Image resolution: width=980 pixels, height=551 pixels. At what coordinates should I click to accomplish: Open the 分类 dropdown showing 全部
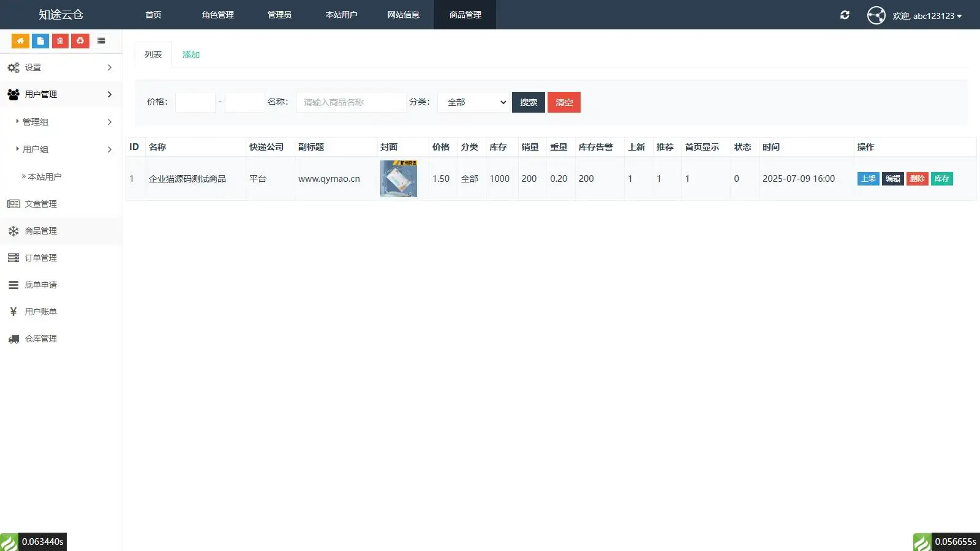point(474,102)
